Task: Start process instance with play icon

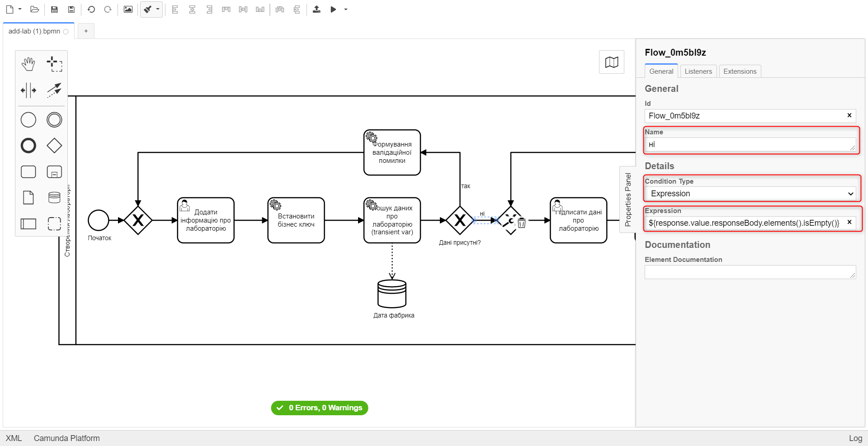Action: 333,9
